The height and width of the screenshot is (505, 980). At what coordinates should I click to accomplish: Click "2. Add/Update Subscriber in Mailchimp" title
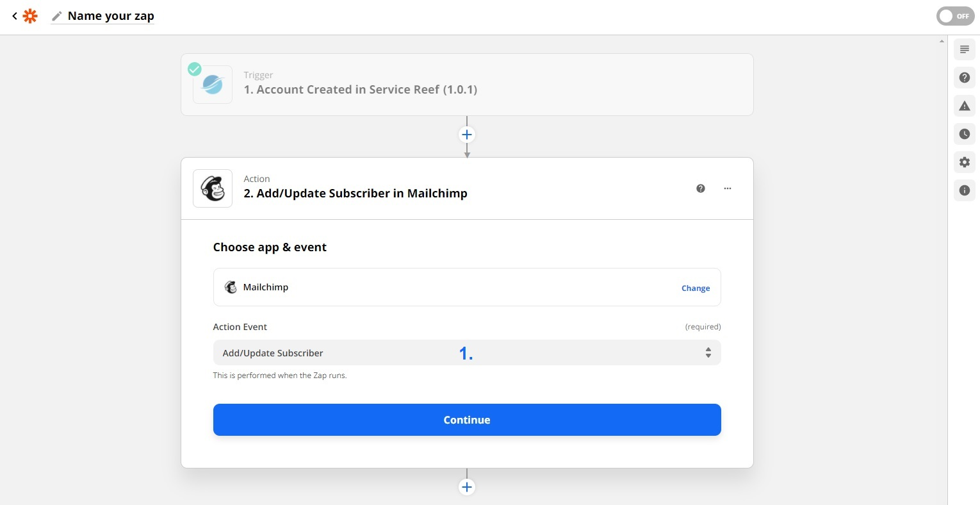(355, 194)
